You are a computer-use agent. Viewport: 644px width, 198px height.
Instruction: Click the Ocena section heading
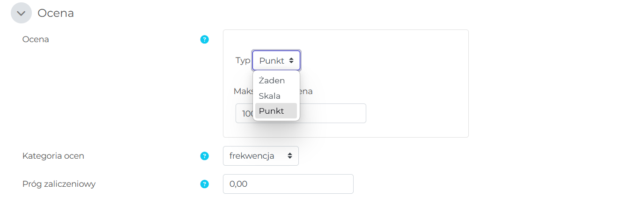(x=56, y=13)
